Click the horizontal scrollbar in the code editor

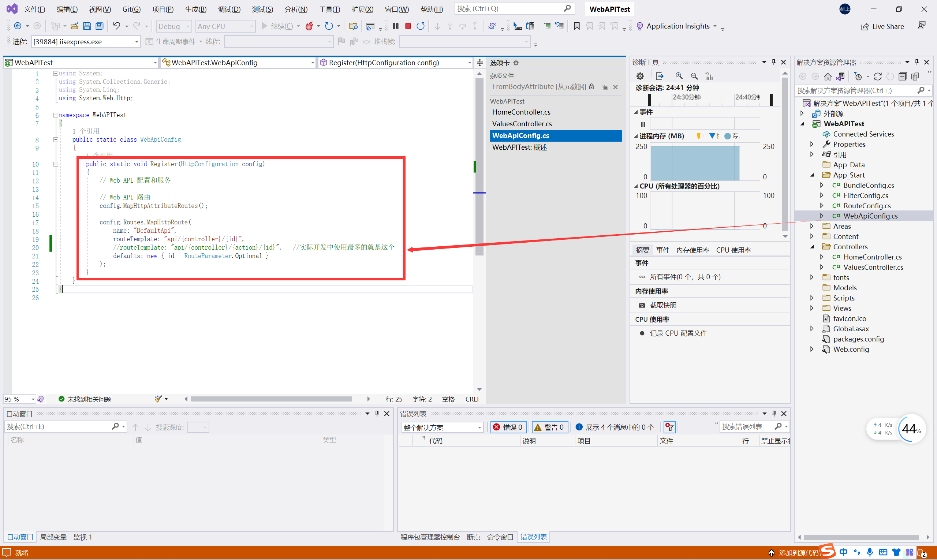(x=271, y=399)
